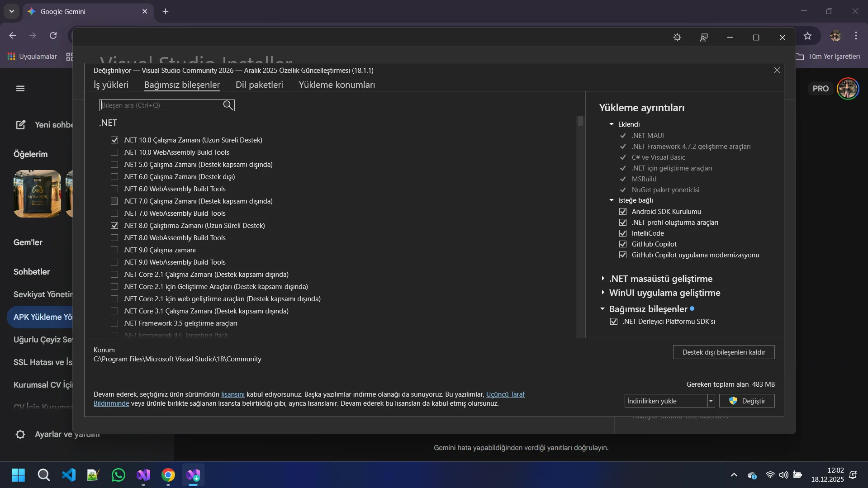Open the İndirirken yükle dropdown arrow
This screenshot has height=488, width=868.
coord(711,401)
